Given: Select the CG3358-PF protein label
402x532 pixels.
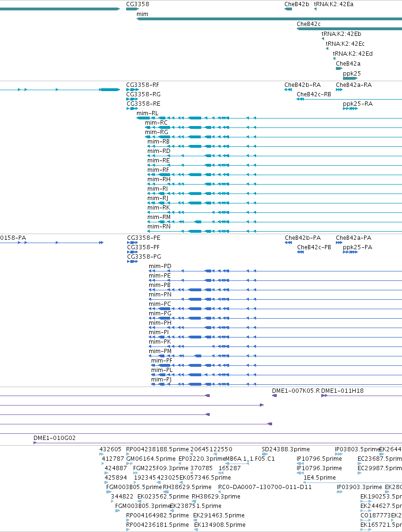Looking at the screenshot, I should click(x=143, y=247).
